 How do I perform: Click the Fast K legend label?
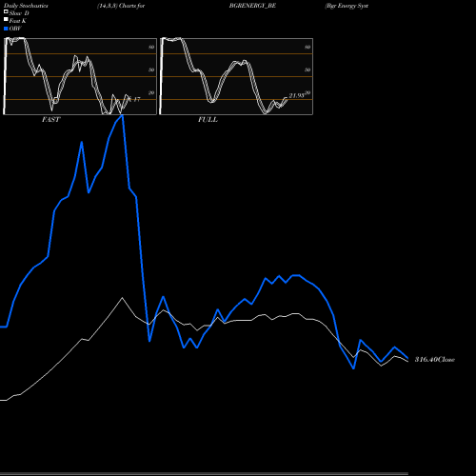(x=18, y=21)
